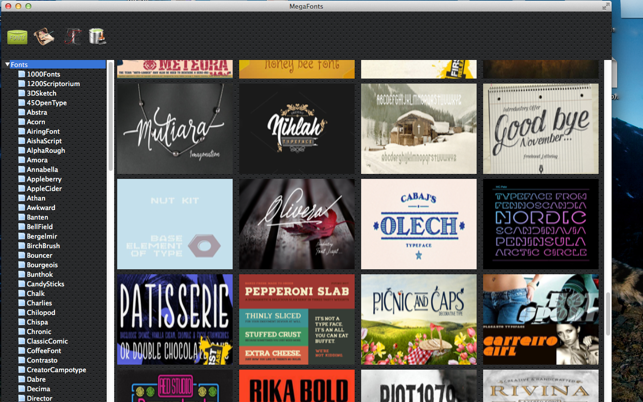Select the Acorn font row
The height and width of the screenshot is (402, 643).
(x=36, y=122)
